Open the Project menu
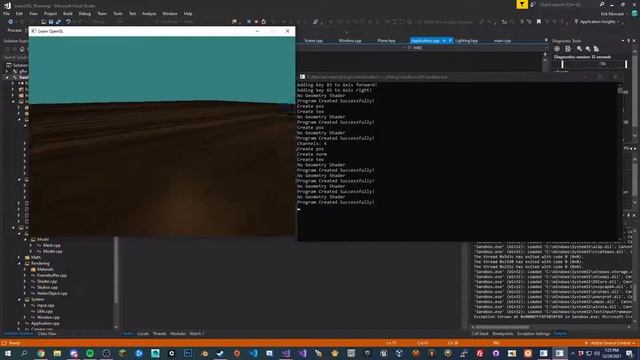640x360 pixels. click(50, 13)
